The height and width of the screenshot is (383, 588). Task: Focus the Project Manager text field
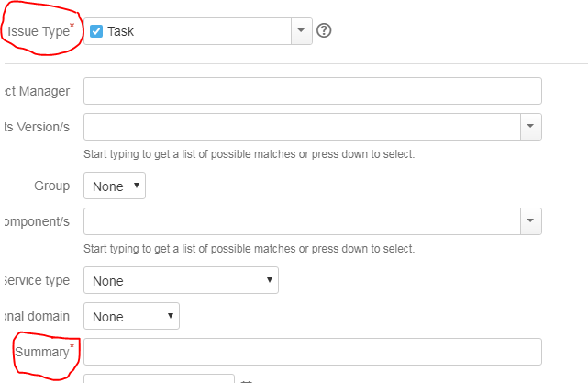[313, 91]
